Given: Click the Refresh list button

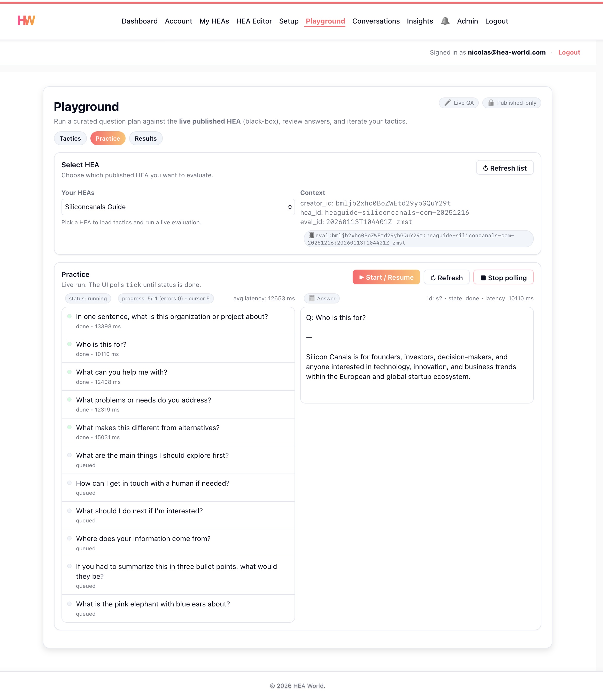Looking at the screenshot, I should pos(504,168).
